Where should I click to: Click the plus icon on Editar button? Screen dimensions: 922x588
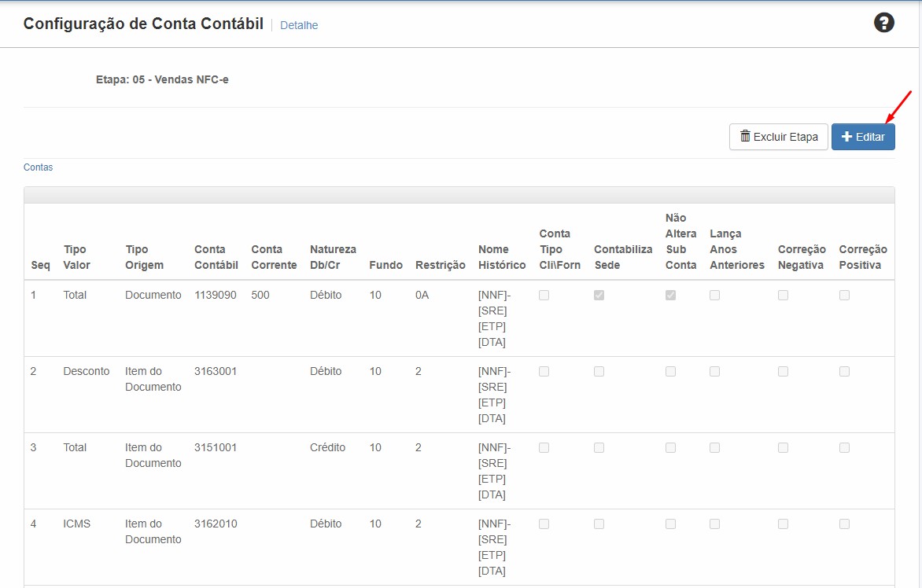point(846,137)
